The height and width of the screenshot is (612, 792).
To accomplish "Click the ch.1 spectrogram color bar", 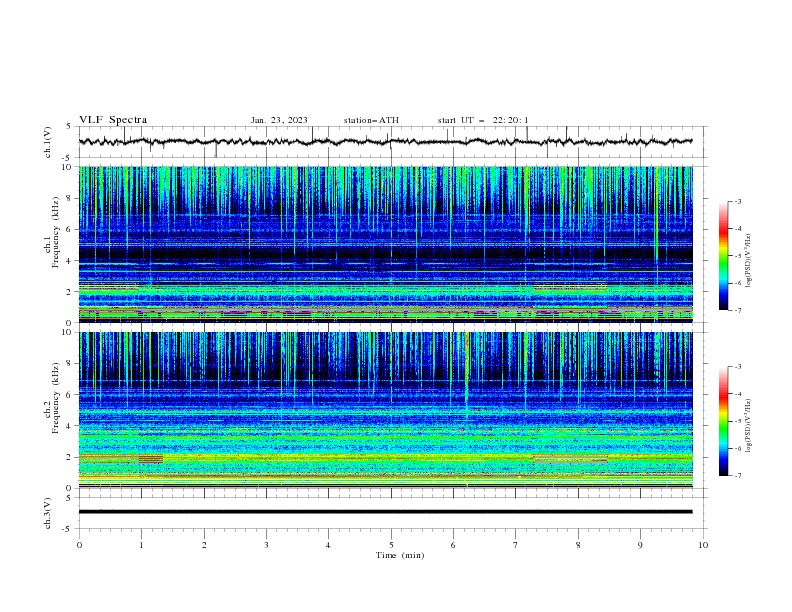I will [724, 256].
